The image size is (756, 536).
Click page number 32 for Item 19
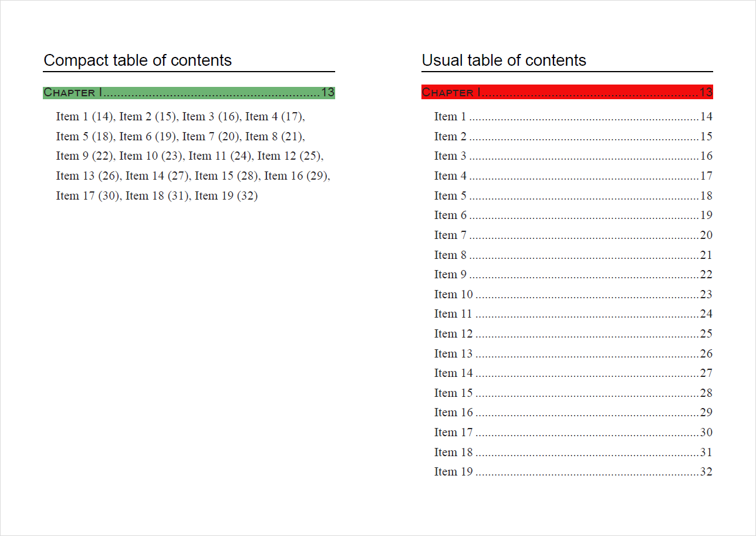pos(706,471)
